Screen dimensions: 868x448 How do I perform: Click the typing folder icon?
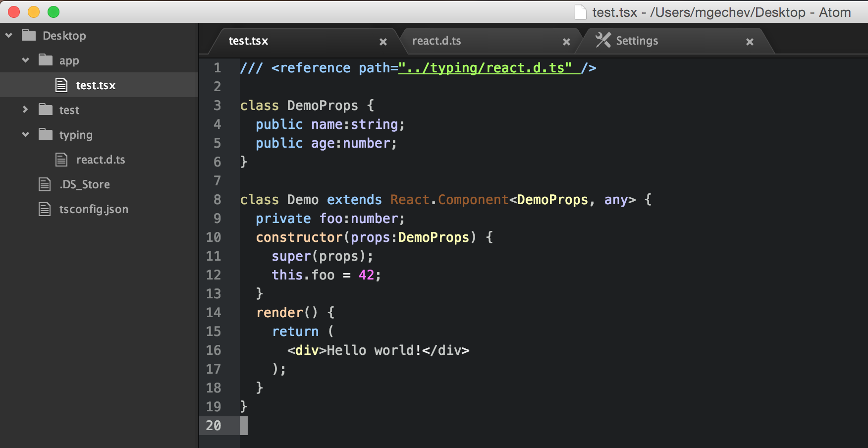(45, 134)
